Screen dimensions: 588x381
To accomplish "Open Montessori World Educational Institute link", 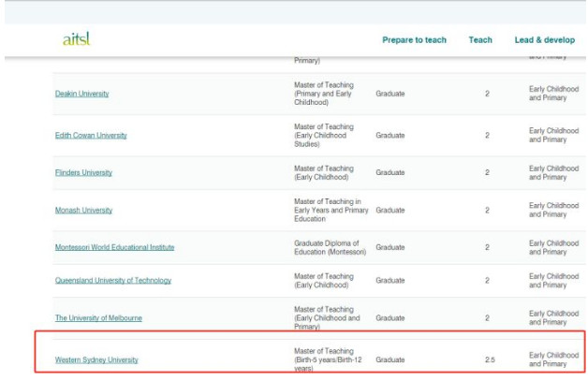I will 114,247.
